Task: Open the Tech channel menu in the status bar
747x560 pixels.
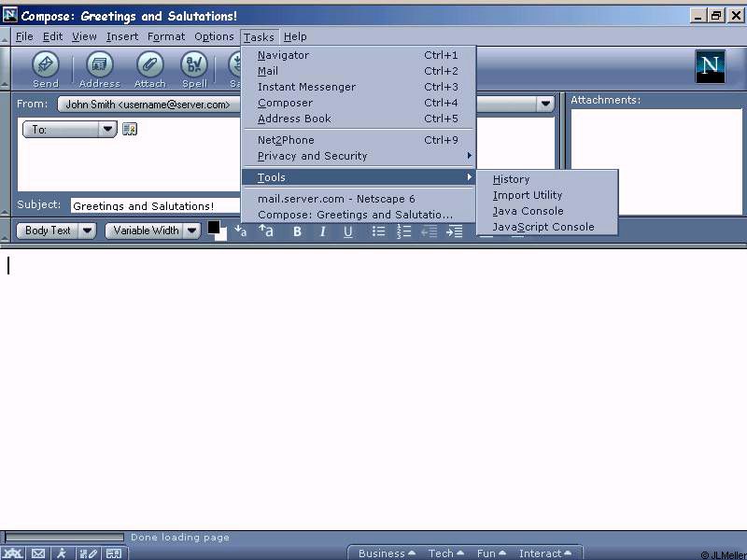Action: (446, 553)
